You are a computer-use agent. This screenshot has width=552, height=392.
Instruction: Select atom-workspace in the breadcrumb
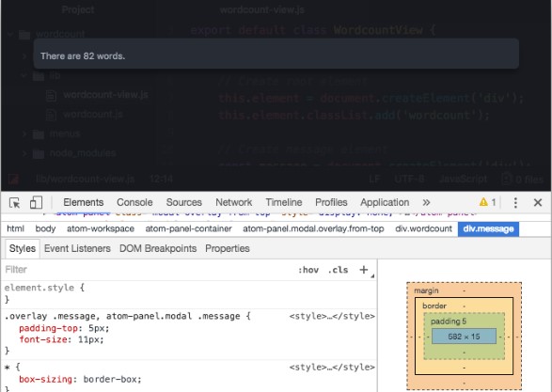(x=101, y=228)
